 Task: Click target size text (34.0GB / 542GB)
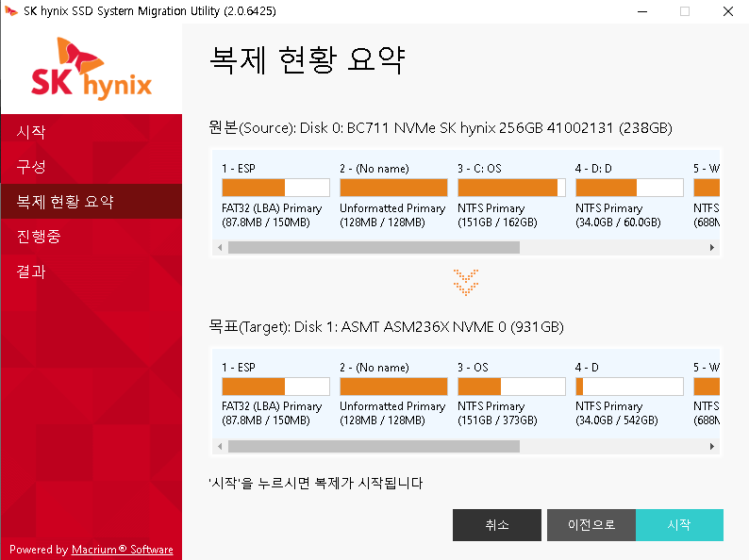tap(617, 420)
